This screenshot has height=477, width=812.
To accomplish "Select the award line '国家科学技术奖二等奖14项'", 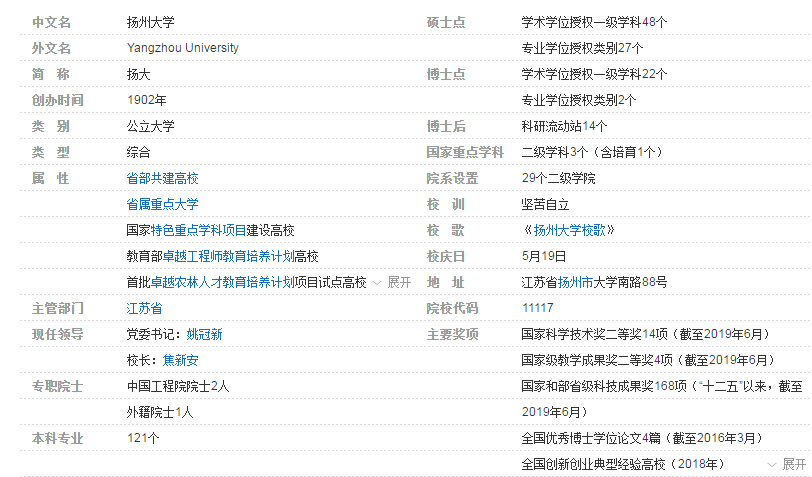I will click(594, 334).
